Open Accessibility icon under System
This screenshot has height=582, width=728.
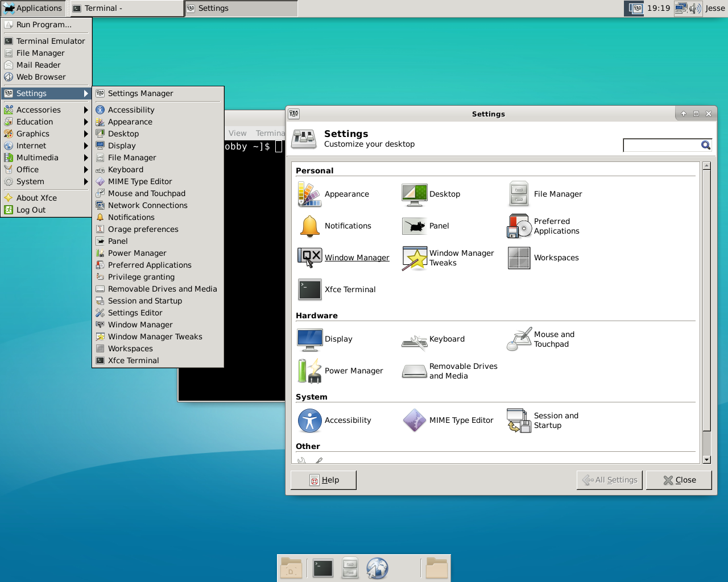click(309, 421)
